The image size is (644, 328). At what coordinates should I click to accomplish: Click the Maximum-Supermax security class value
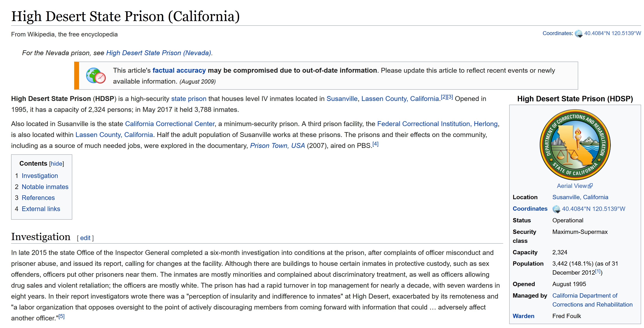point(580,232)
